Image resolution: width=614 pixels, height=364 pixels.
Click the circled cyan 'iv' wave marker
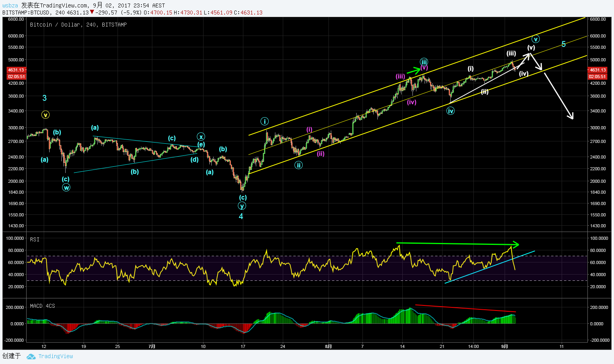tap(451, 111)
